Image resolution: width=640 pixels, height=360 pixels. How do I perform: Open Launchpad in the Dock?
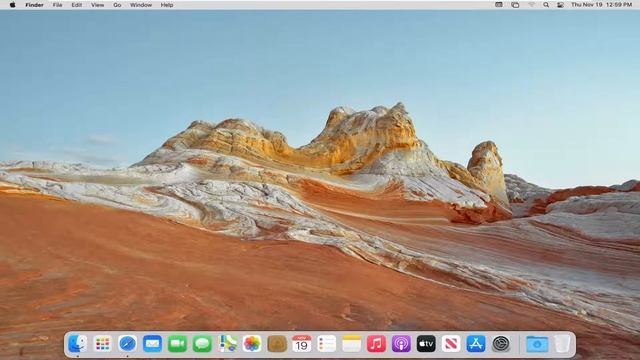102,344
